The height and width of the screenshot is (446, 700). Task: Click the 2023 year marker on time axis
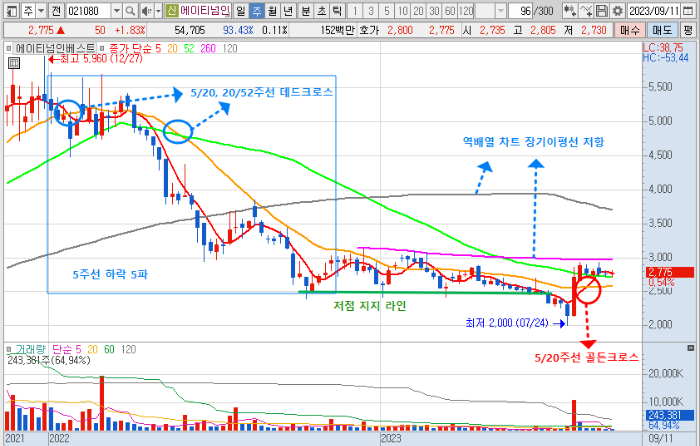(x=391, y=438)
